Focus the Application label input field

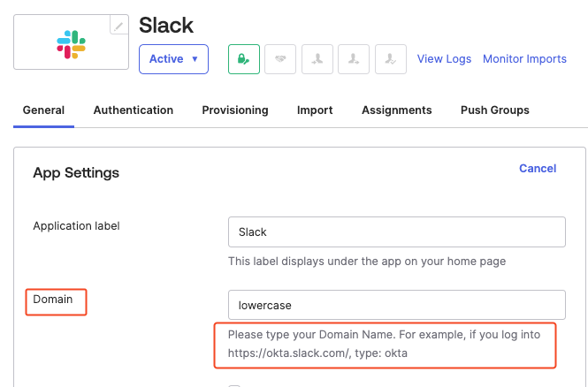(x=397, y=231)
